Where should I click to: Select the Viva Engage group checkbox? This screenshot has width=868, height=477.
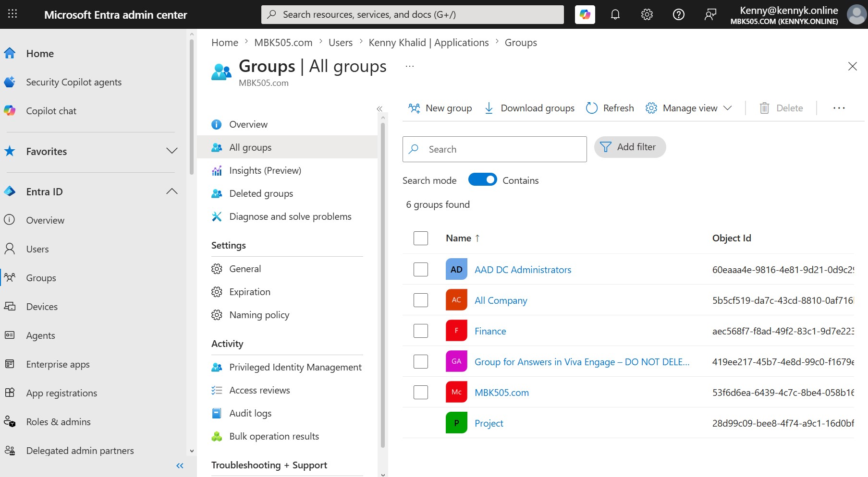421,361
